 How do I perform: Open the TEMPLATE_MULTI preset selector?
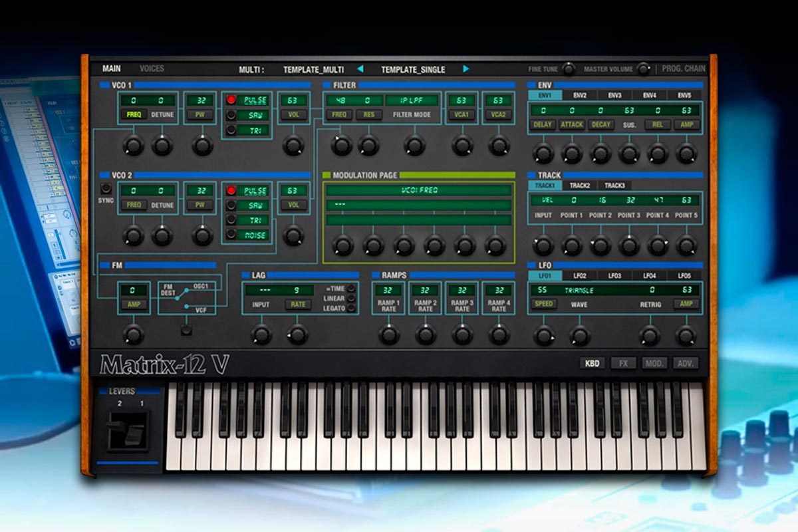(314, 69)
